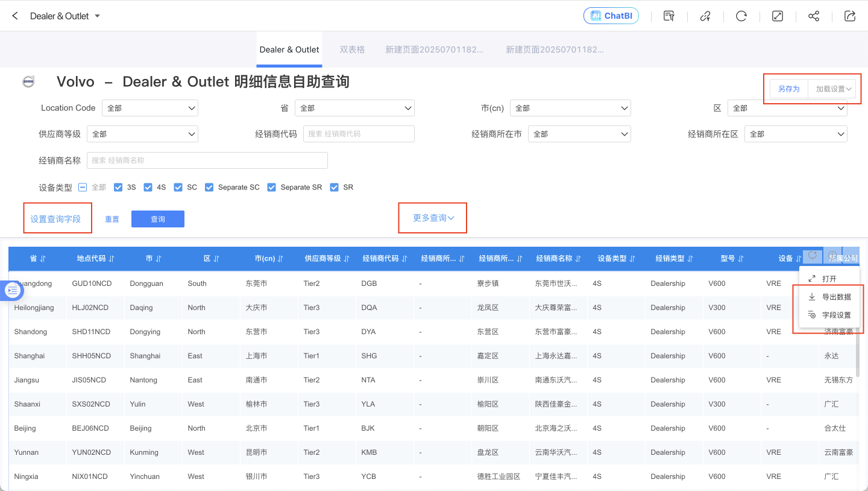Go back using the left arrow icon

[15, 16]
